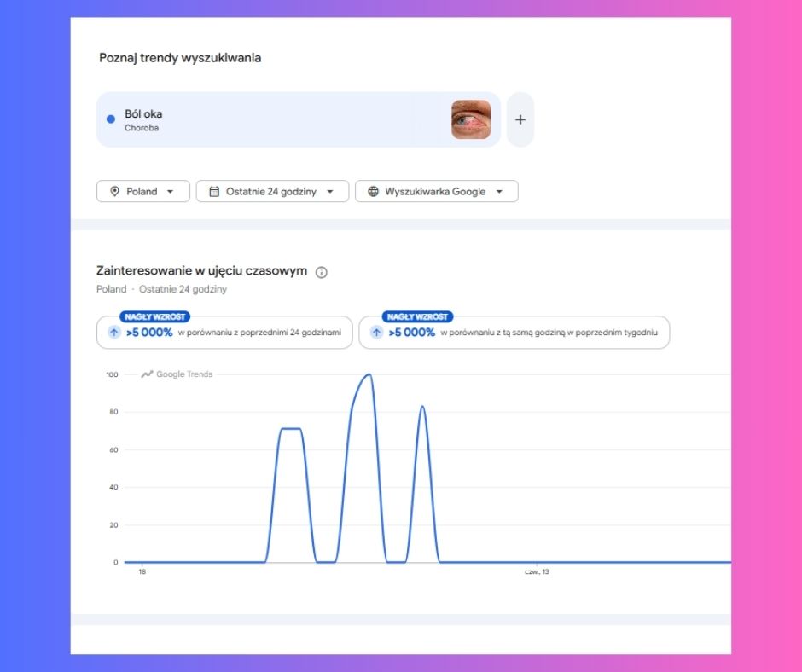Click the up arrow icon in weekly comparison chip

[376, 333]
